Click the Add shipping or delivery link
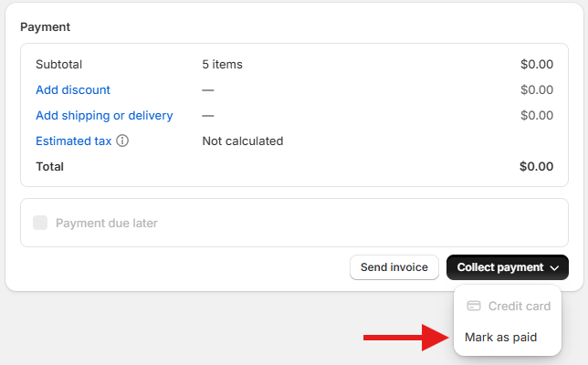588x365 pixels. (x=104, y=116)
